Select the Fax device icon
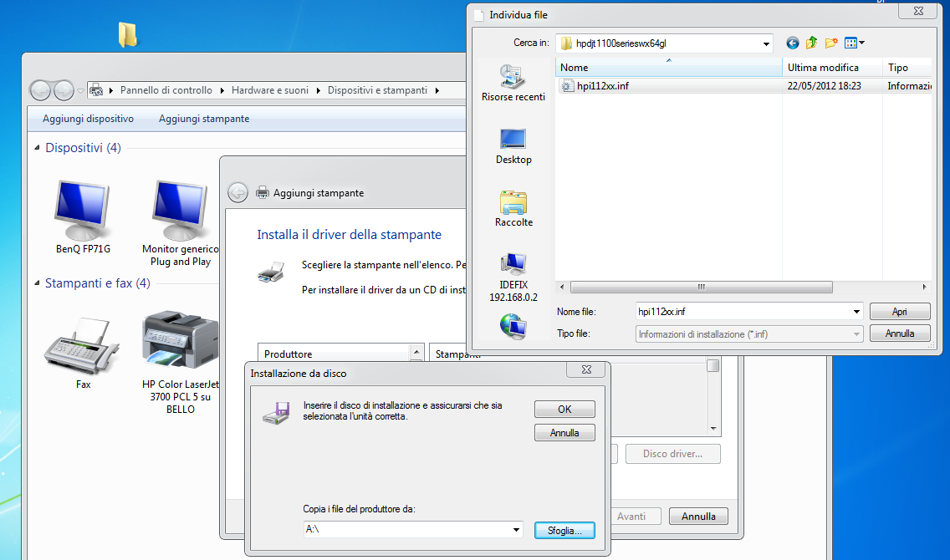This screenshot has width=950, height=560. pyautogui.click(x=82, y=351)
